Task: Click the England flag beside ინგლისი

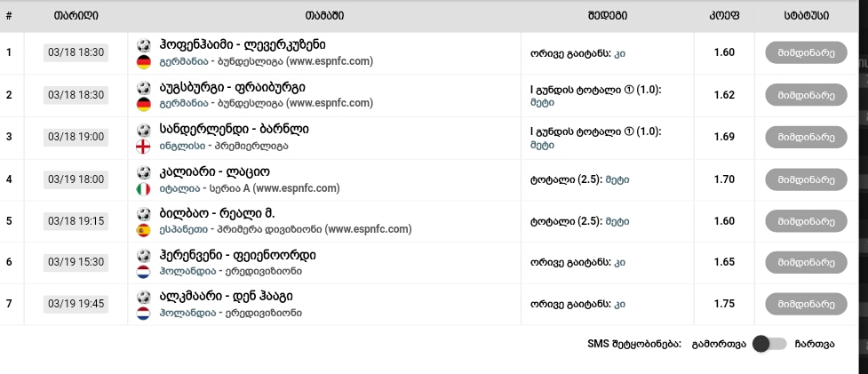Action: point(144,147)
